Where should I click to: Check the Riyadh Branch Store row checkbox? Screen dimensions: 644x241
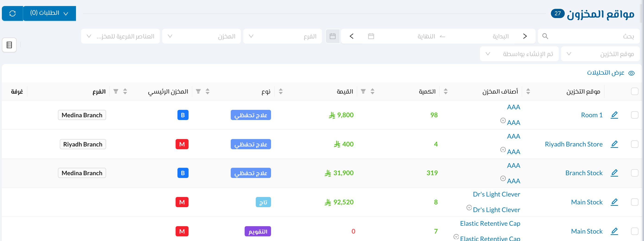[x=635, y=144]
